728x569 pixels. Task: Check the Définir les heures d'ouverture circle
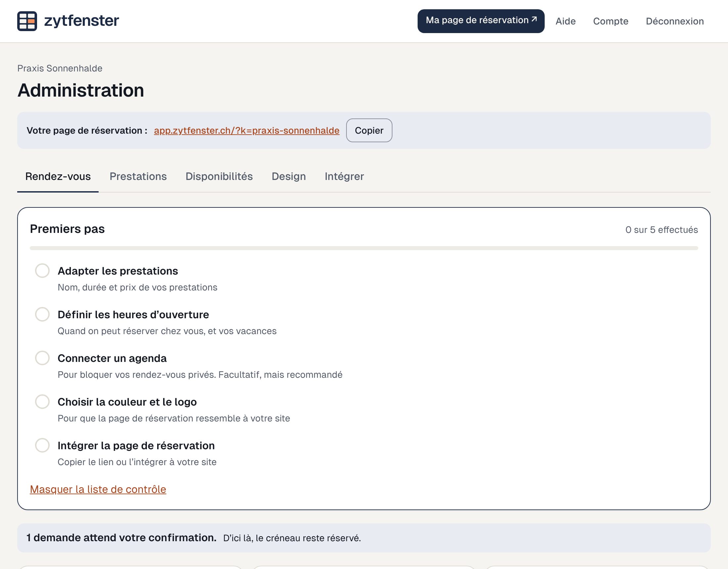click(42, 314)
